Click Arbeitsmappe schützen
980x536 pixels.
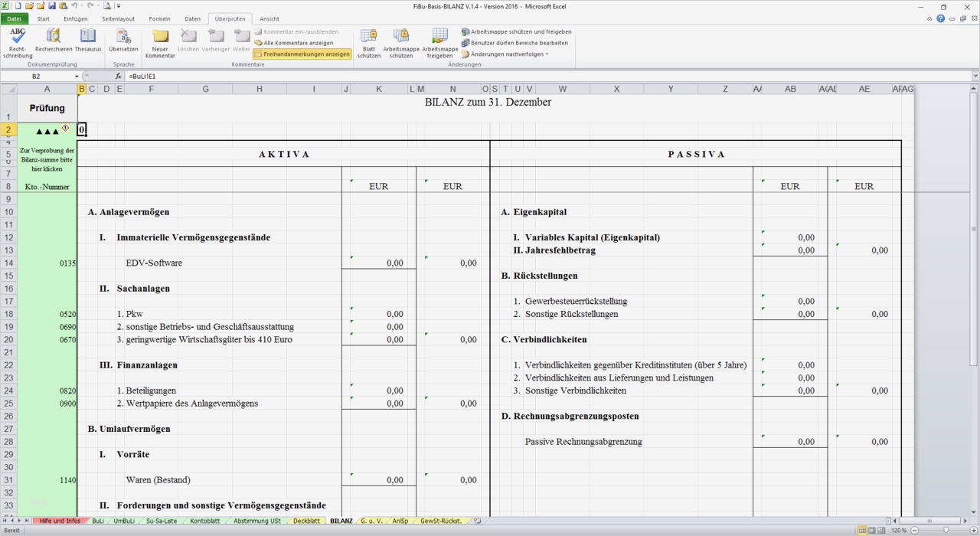tap(401, 43)
